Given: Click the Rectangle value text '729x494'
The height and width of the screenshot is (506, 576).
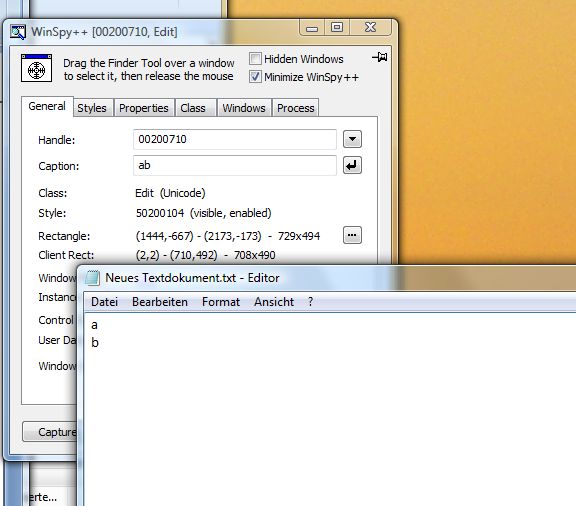Looking at the screenshot, I should (x=299, y=236).
